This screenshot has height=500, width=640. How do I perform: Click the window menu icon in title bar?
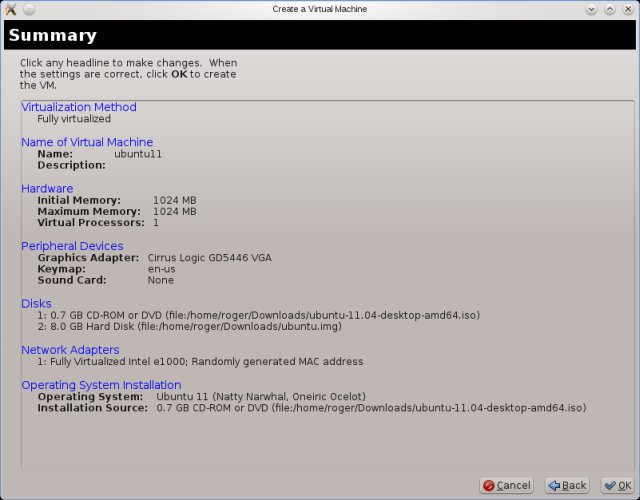[11, 9]
